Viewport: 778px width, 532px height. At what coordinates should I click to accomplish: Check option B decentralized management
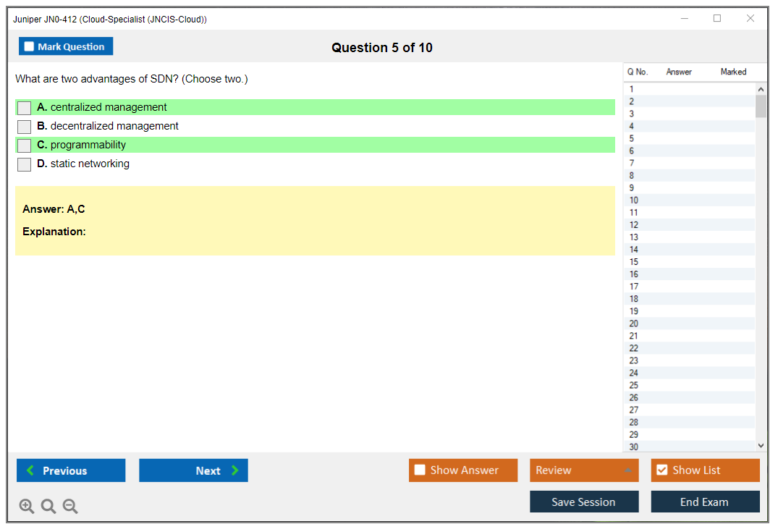pos(25,127)
